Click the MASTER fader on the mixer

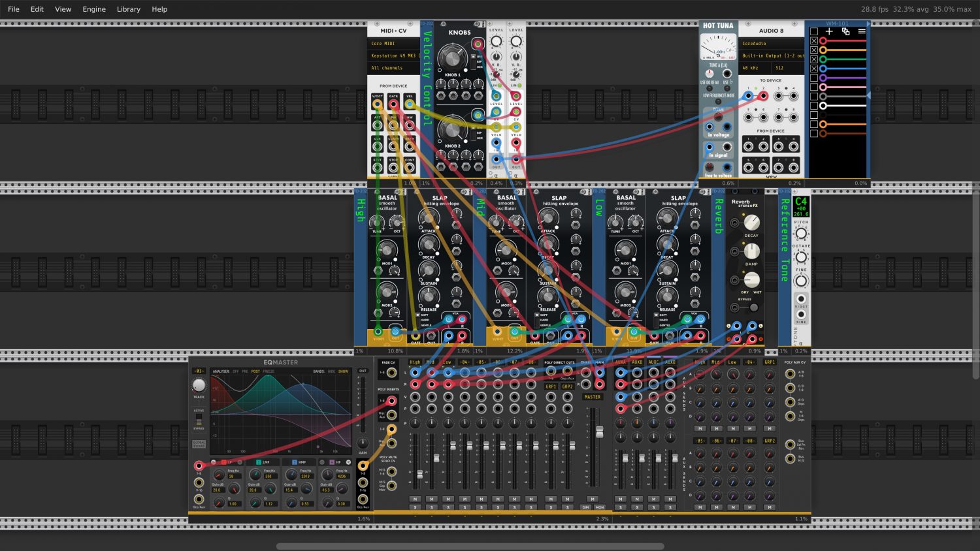599,432
